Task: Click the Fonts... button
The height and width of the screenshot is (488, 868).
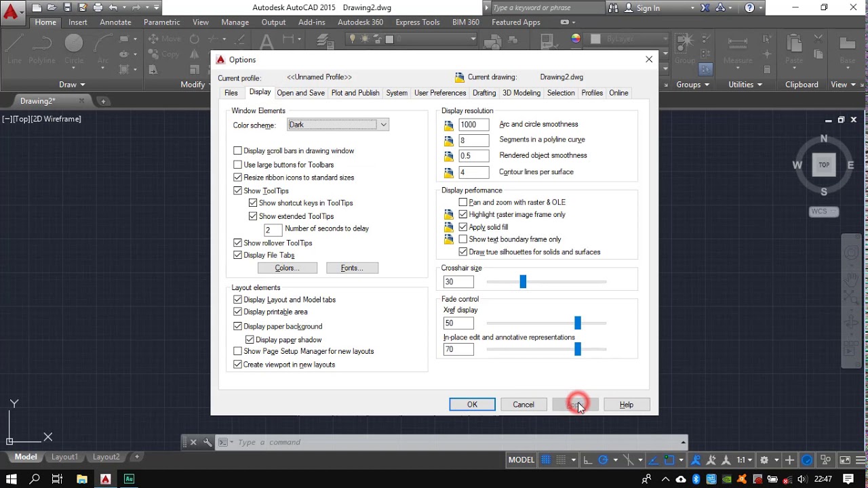Action: pyautogui.click(x=352, y=268)
